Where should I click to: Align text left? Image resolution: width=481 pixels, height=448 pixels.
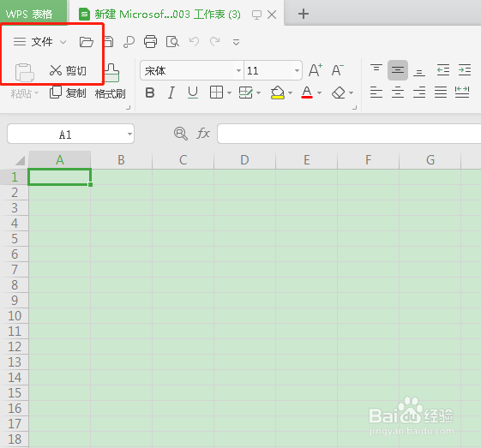(x=376, y=93)
